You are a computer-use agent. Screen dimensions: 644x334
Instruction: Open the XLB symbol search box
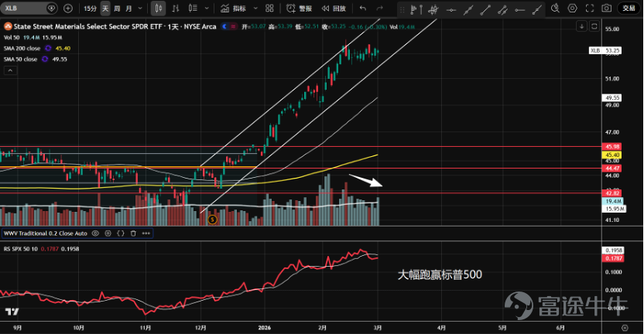(29, 9)
